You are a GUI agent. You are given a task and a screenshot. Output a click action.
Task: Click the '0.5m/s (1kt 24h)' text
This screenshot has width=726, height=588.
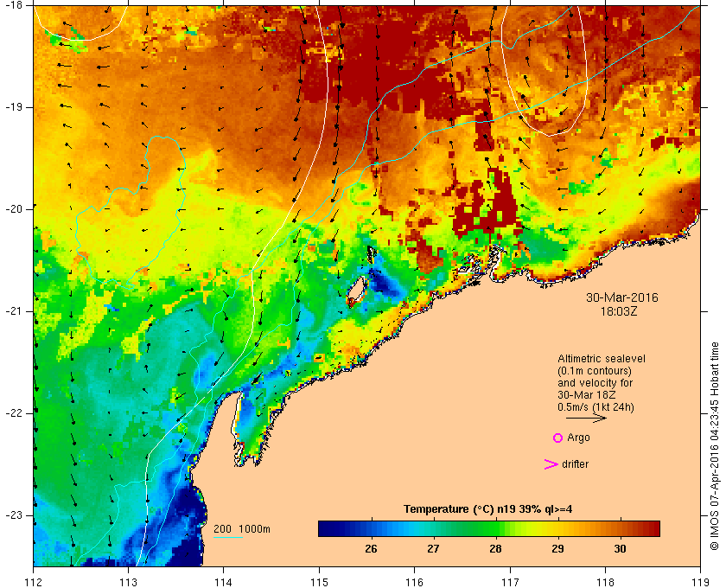(595, 407)
